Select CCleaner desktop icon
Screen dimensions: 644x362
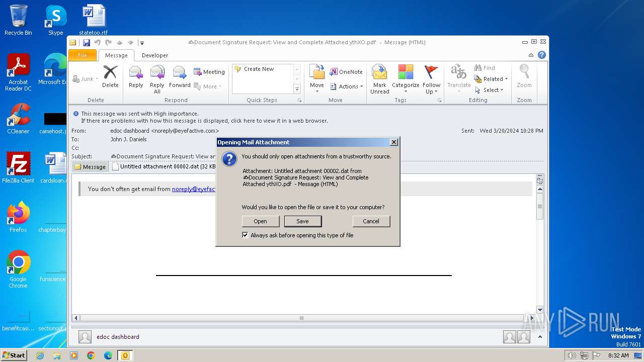[18, 119]
